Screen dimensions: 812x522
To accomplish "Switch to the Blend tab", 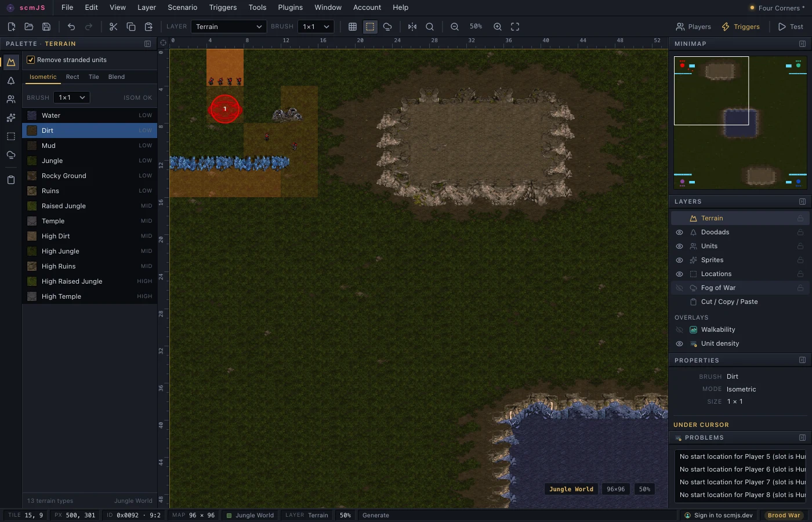I will point(116,77).
